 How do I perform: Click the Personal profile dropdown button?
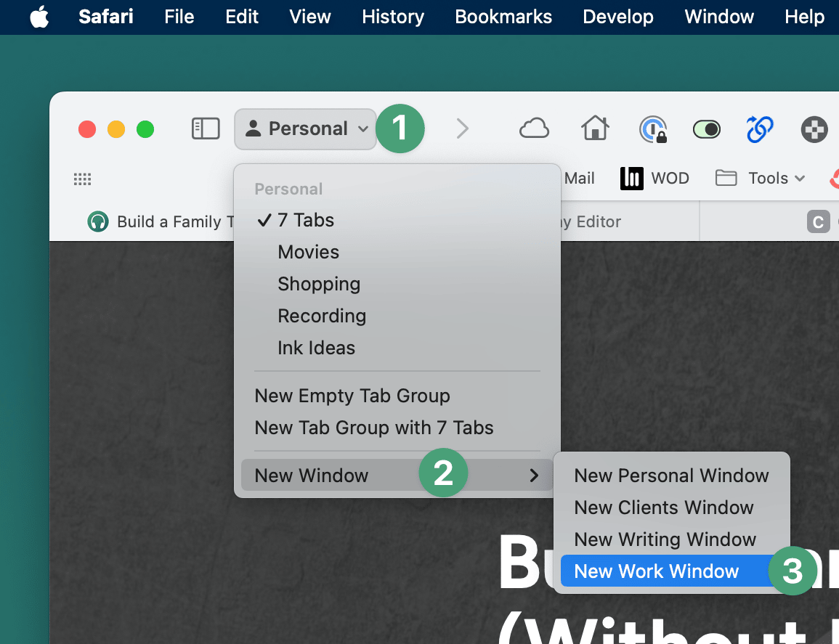(x=306, y=129)
